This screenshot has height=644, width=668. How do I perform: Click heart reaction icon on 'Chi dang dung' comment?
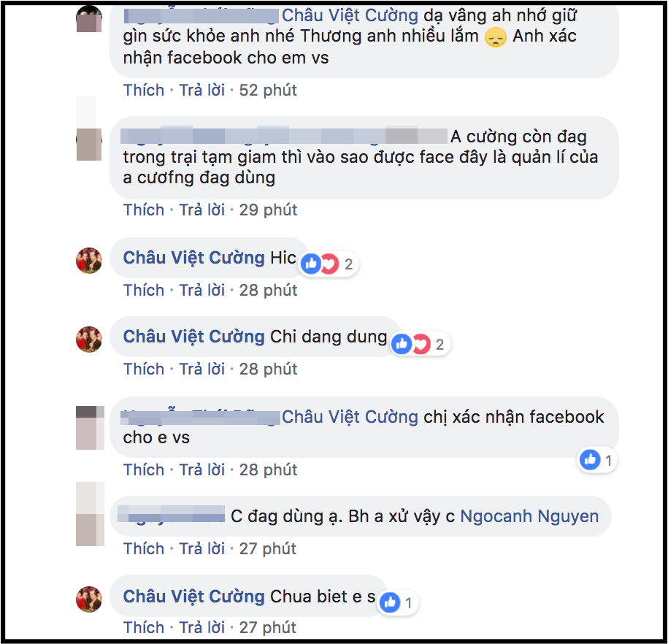[421, 343]
